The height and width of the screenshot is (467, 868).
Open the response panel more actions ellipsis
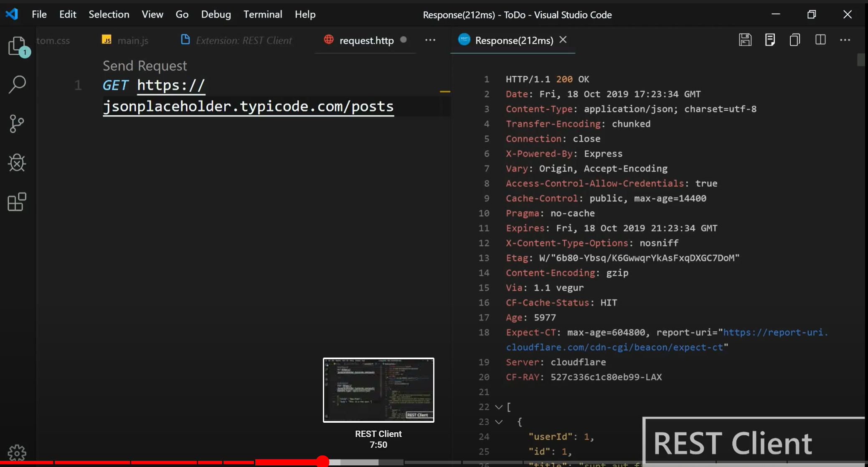click(845, 40)
